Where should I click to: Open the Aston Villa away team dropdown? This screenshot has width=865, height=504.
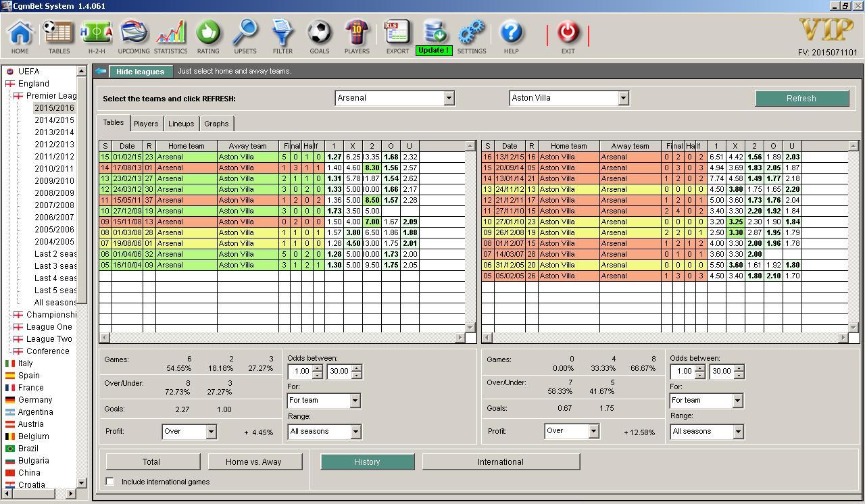(x=623, y=98)
